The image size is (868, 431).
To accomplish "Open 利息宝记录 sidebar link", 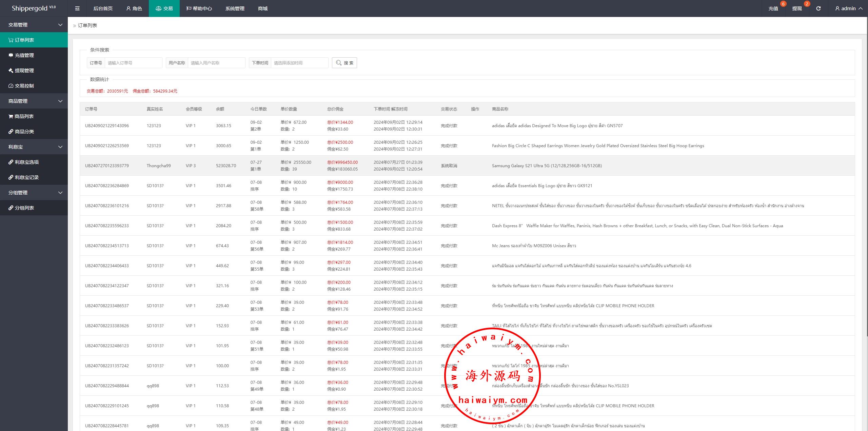I will coord(27,177).
